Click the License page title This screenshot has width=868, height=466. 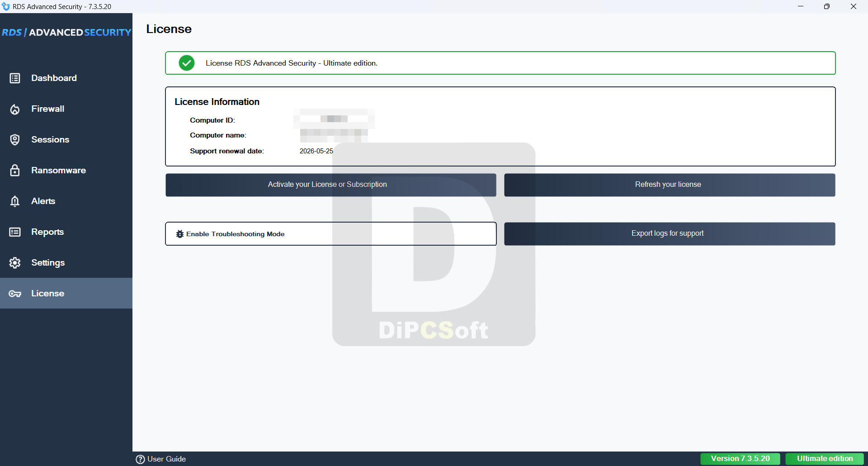(169, 29)
